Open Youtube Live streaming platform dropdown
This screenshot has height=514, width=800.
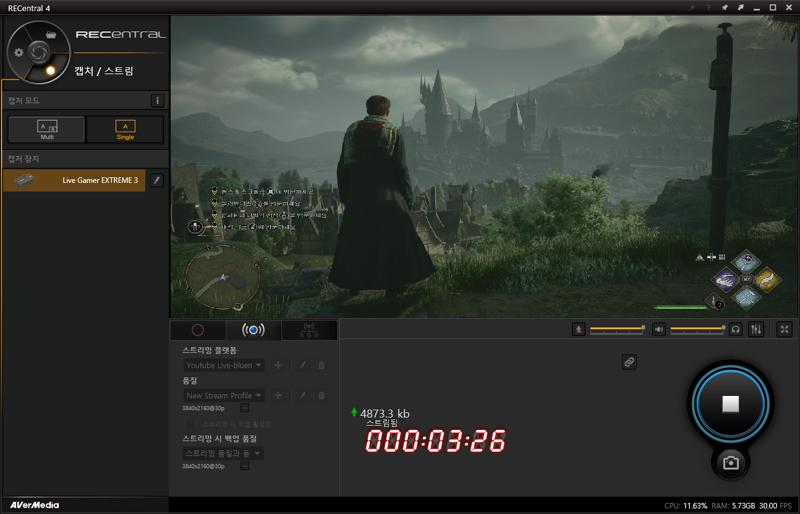pyautogui.click(x=223, y=365)
